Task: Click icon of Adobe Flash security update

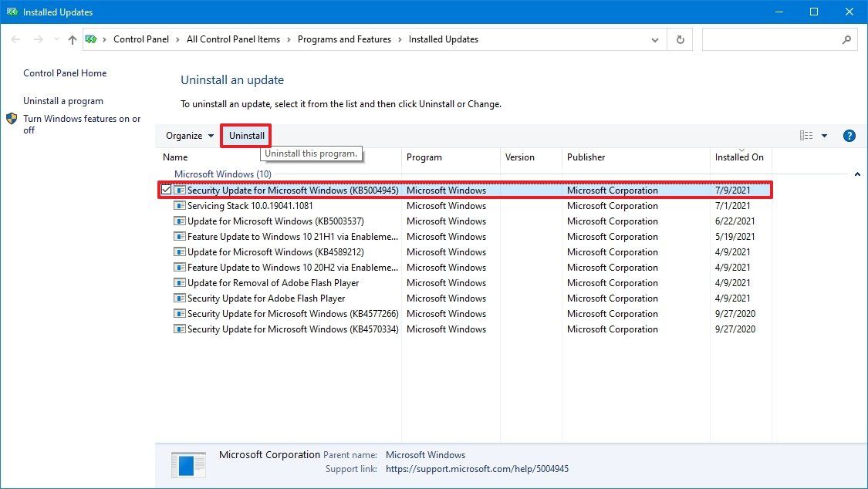Action: coord(179,298)
